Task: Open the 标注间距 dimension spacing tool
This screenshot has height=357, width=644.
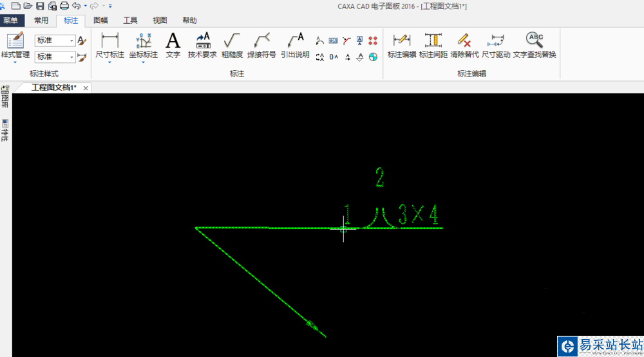Action: pyautogui.click(x=433, y=45)
